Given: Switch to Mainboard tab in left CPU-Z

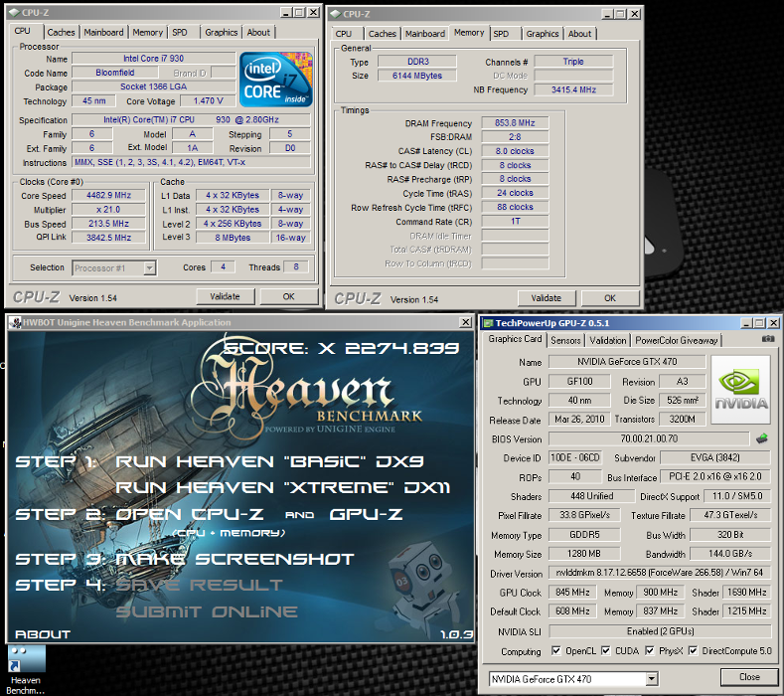Looking at the screenshot, I should click(103, 33).
